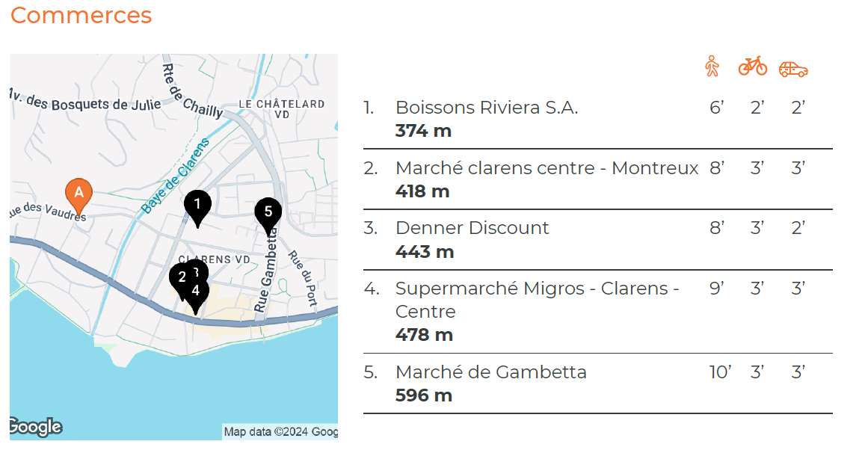Click the 374 m distance label
Viewport: 868px width, 456px height.
[x=422, y=129]
